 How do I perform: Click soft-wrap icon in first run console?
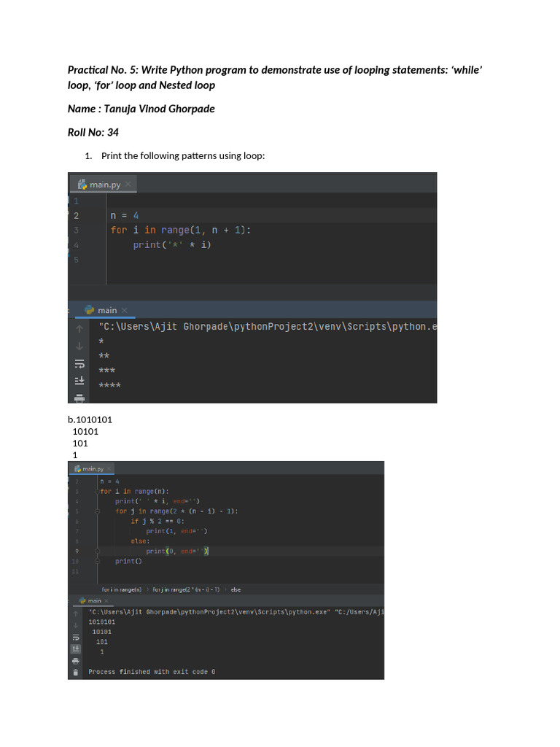[x=79, y=363]
